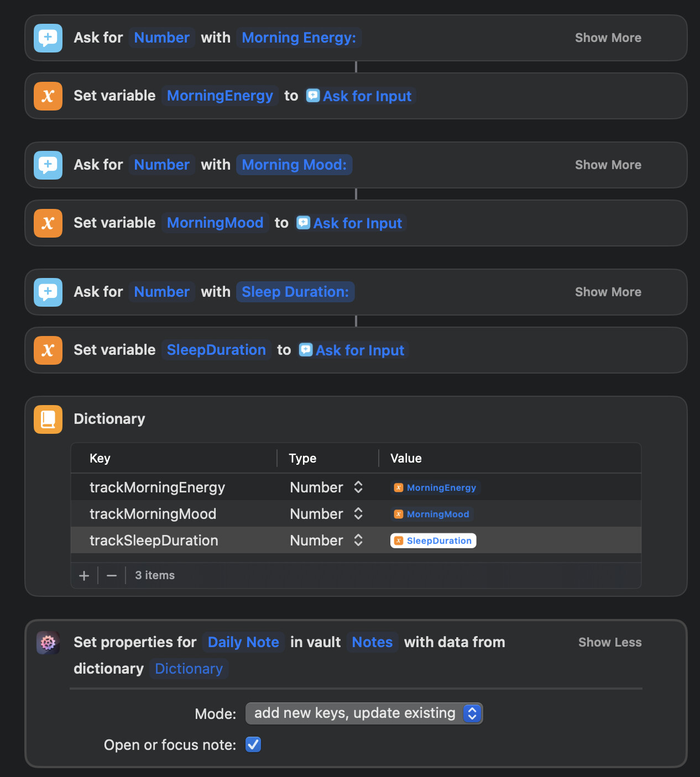Add a new dictionary item with plus
This screenshot has width=700, height=777.
pyautogui.click(x=84, y=576)
